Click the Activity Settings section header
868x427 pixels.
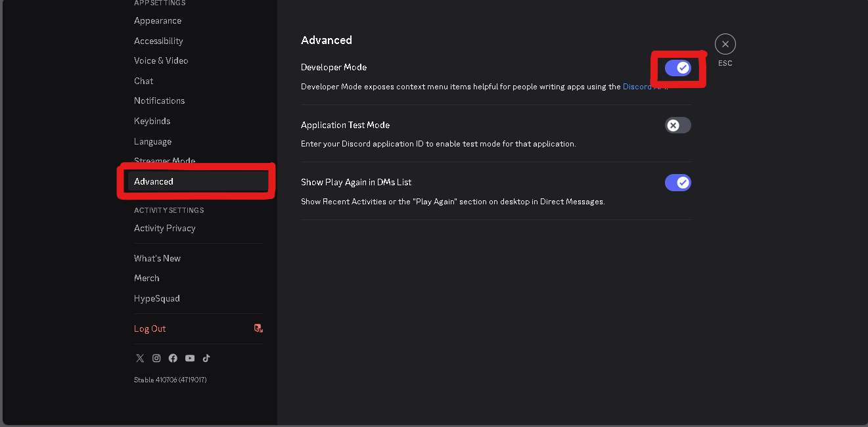coord(169,210)
